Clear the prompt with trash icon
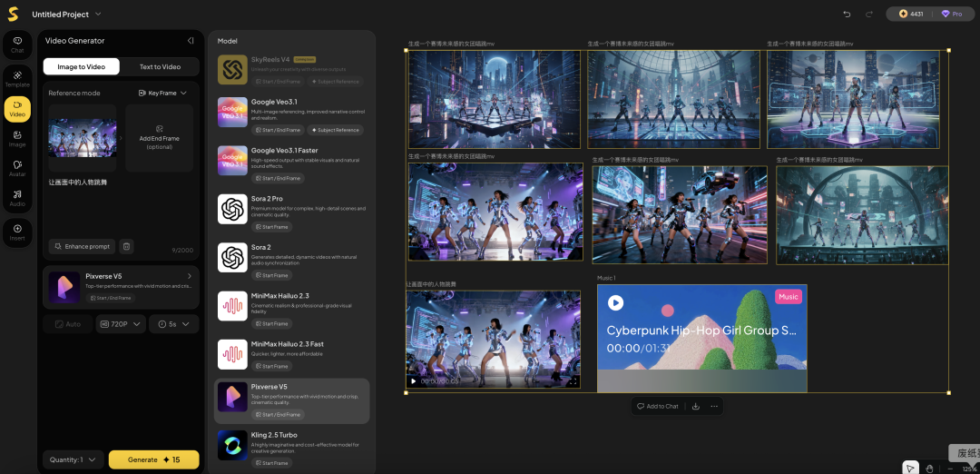This screenshot has width=980, height=474. pyautogui.click(x=127, y=246)
